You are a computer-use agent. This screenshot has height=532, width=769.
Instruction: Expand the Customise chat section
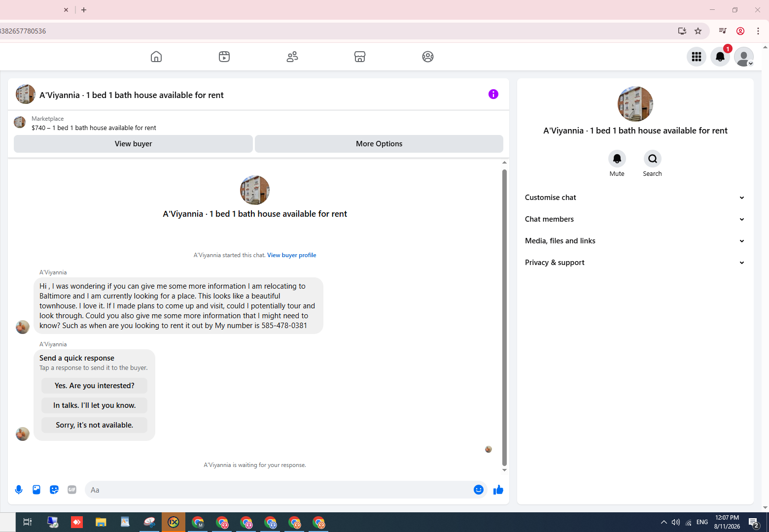pyautogui.click(x=635, y=198)
